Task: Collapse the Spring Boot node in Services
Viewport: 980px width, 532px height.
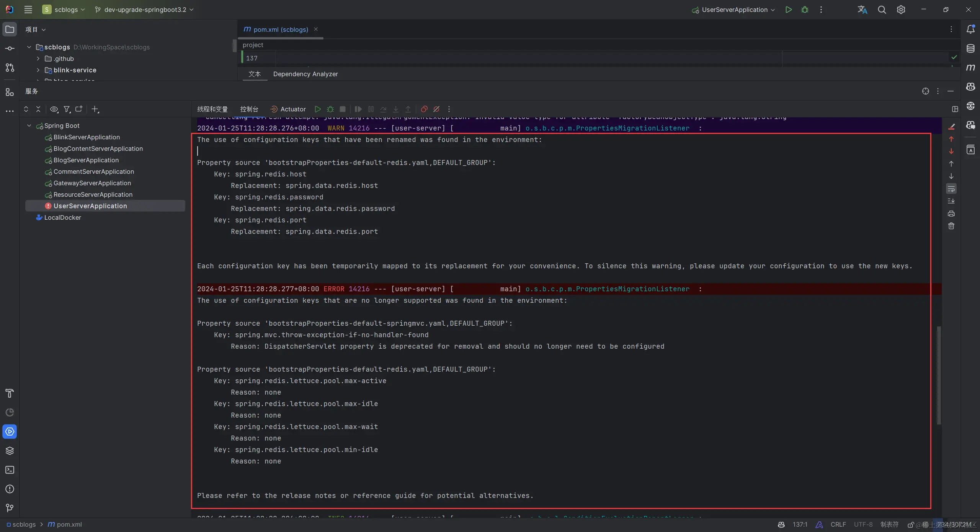Action: tap(29, 125)
